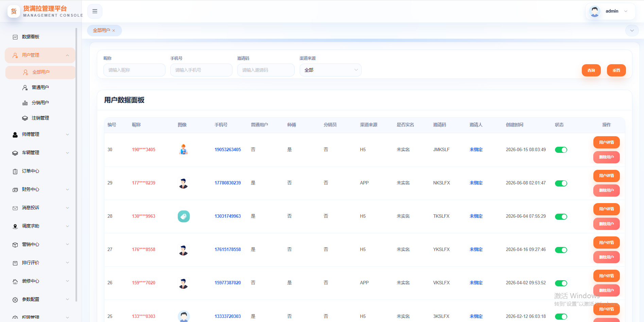This screenshot has height=322, width=644.
Task: Open the 渠道来源 dropdown showing 全部
Action: [331, 70]
